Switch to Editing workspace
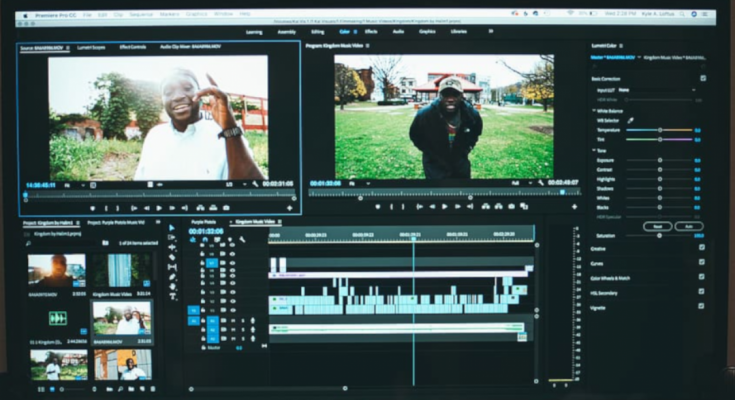Viewport: 735px width, 400px height. coord(318,32)
